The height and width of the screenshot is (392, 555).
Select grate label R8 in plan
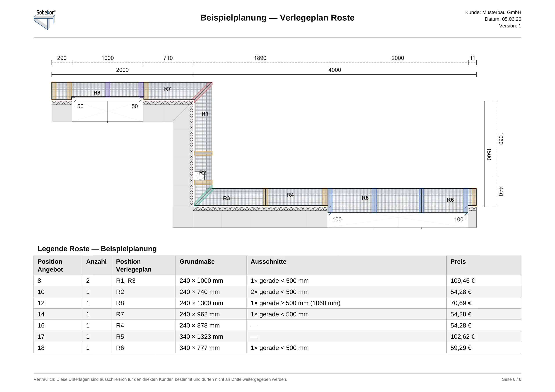[x=97, y=93]
